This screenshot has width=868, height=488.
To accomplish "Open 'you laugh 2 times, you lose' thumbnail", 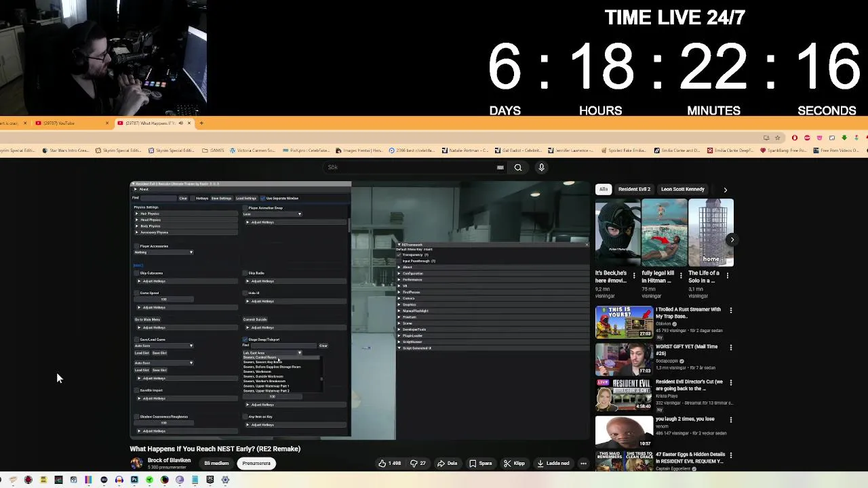I will tap(624, 432).
